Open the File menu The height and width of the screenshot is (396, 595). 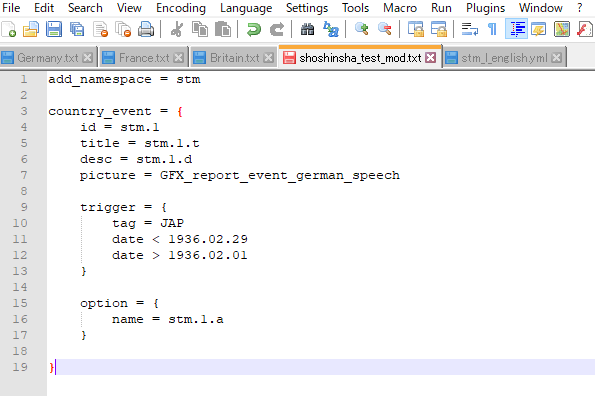(x=11, y=8)
